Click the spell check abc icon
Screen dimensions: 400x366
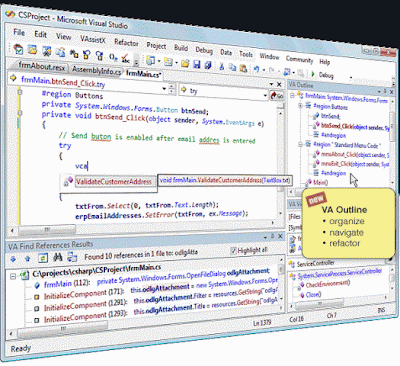point(125,59)
